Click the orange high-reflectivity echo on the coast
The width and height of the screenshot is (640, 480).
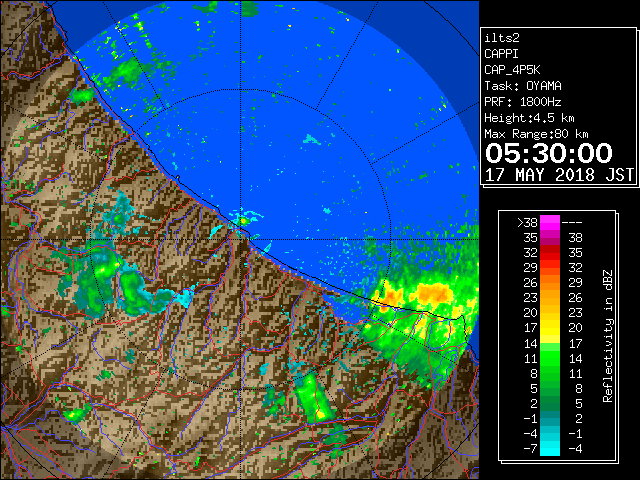click(x=435, y=293)
